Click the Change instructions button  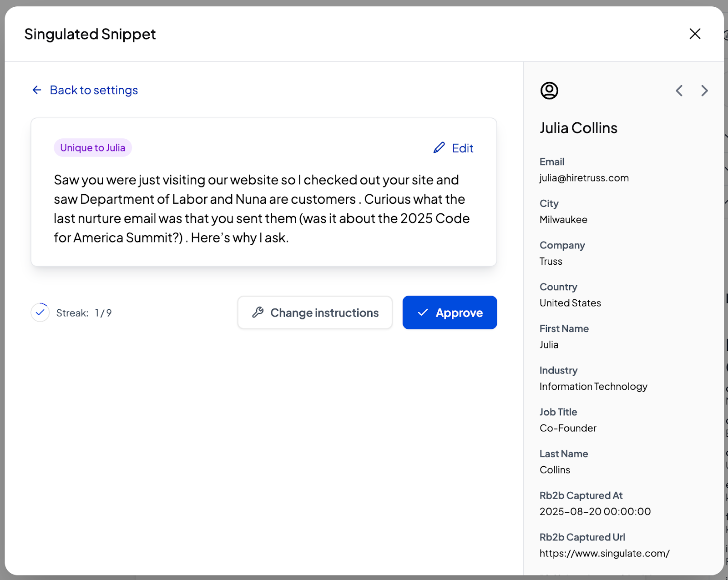click(x=315, y=313)
